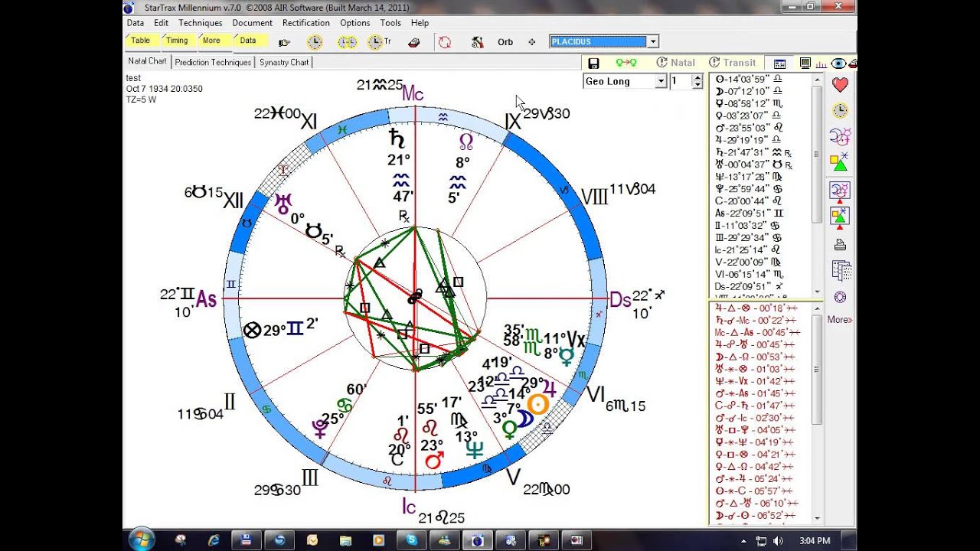This screenshot has width=980, height=551.
Task: Select the Saturn 21°47'31" position row
Action: point(752,152)
